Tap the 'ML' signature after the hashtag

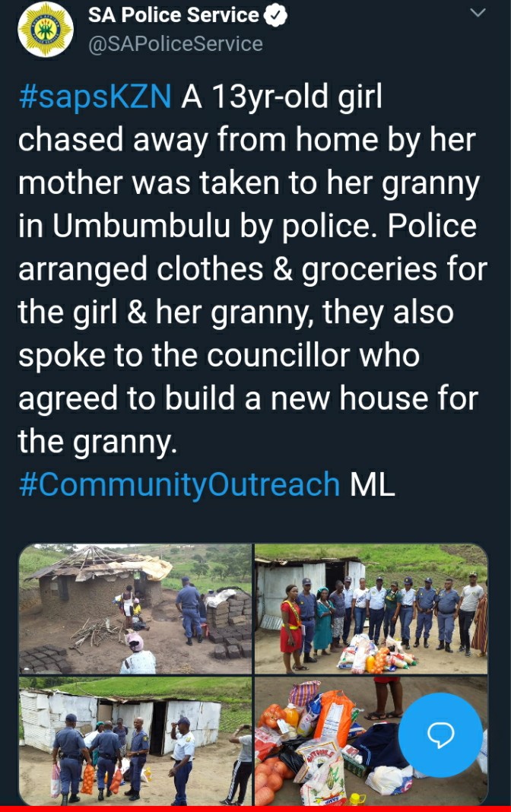[373, 485]
